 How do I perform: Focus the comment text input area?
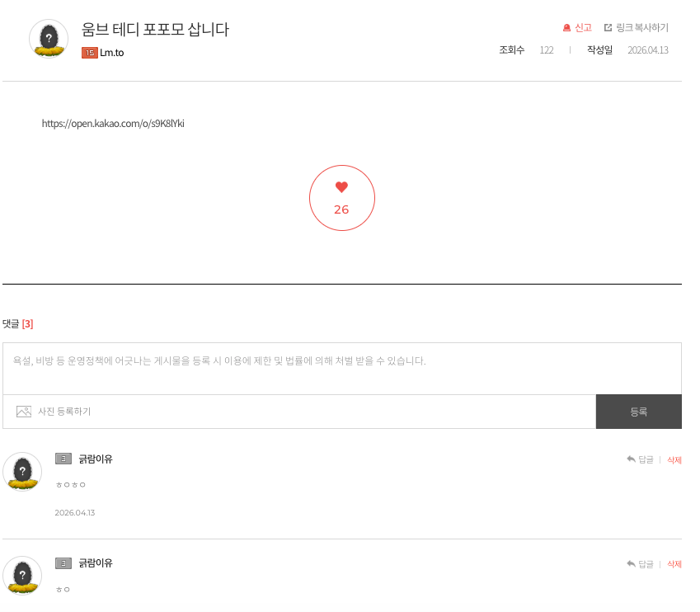pos(341,368)
